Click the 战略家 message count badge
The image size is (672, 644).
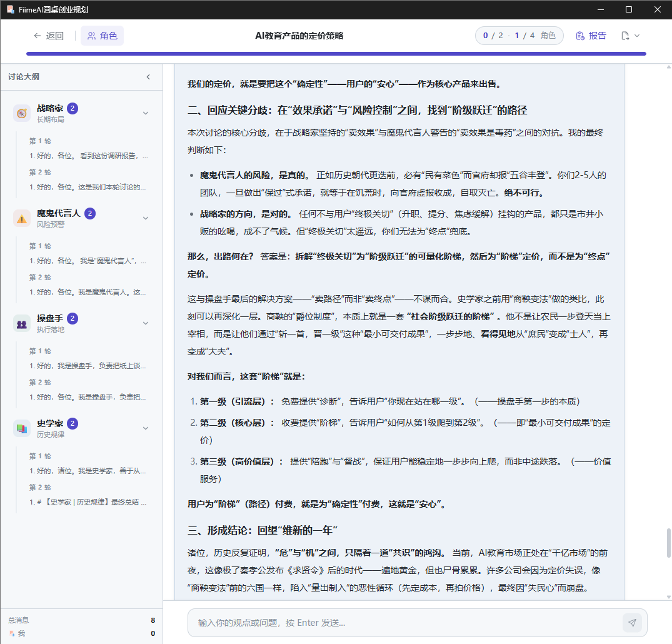click(x=73, y=108)
